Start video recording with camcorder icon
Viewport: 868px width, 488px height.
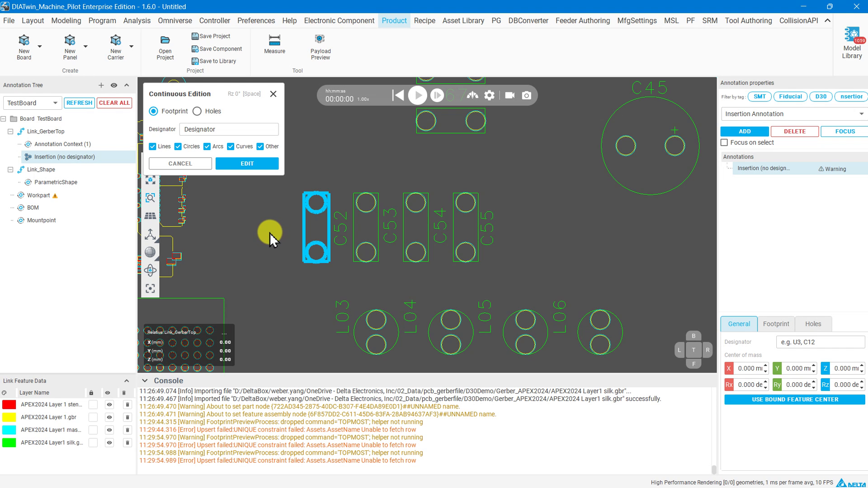pyautogui.click(x=509, y=95)
